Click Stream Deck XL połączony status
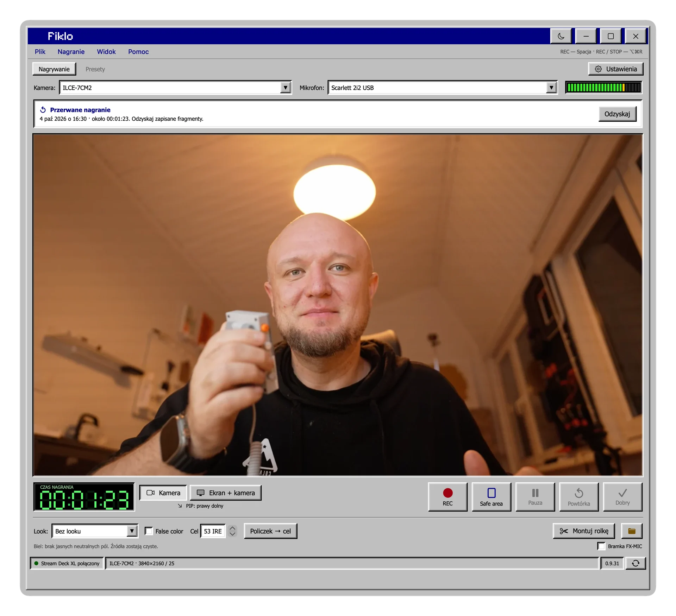The image size is (676, 616). click(x=67, y=563)
